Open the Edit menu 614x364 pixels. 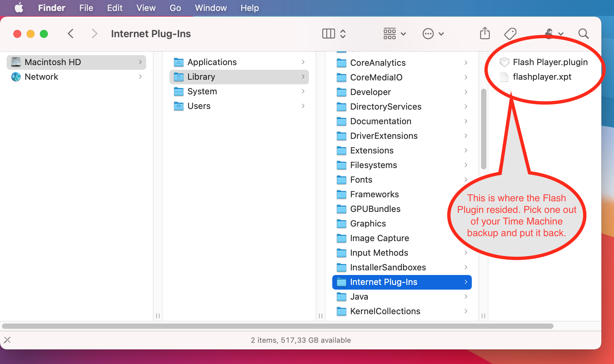coord(115,8)
